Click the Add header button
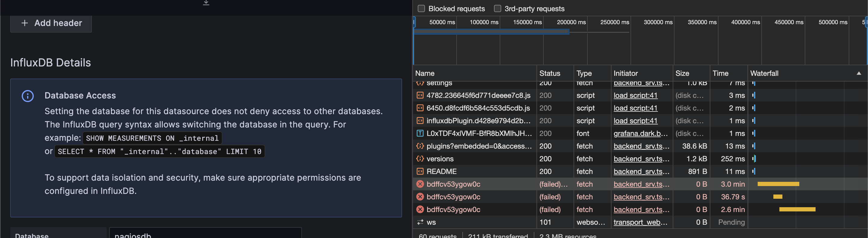Screen dimensions: 868x238 (51, 23)
